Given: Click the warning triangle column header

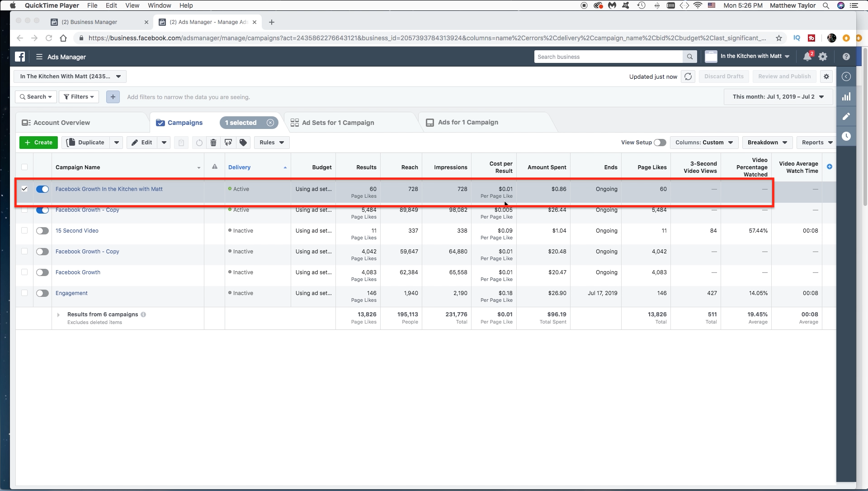Looking at the screenshot, I should (x=215, y=167).
